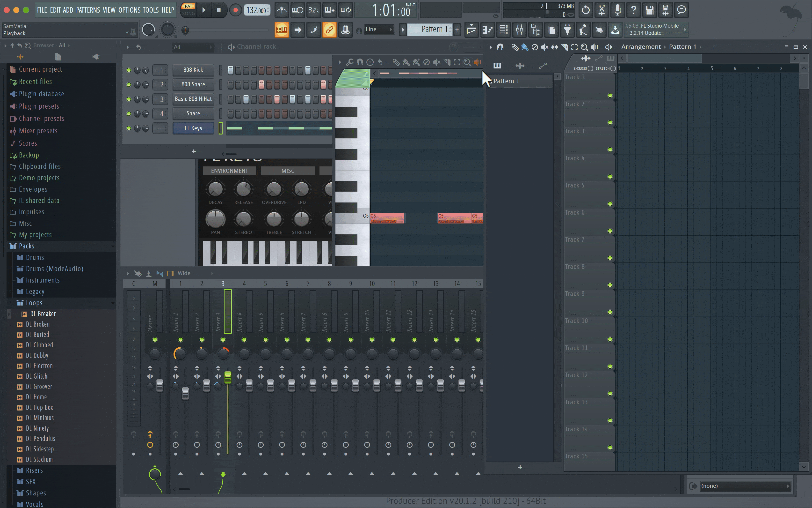This screenshot has height=508, width=812.
Task: Click the tempo field showing 132.000
Action: 257,10
